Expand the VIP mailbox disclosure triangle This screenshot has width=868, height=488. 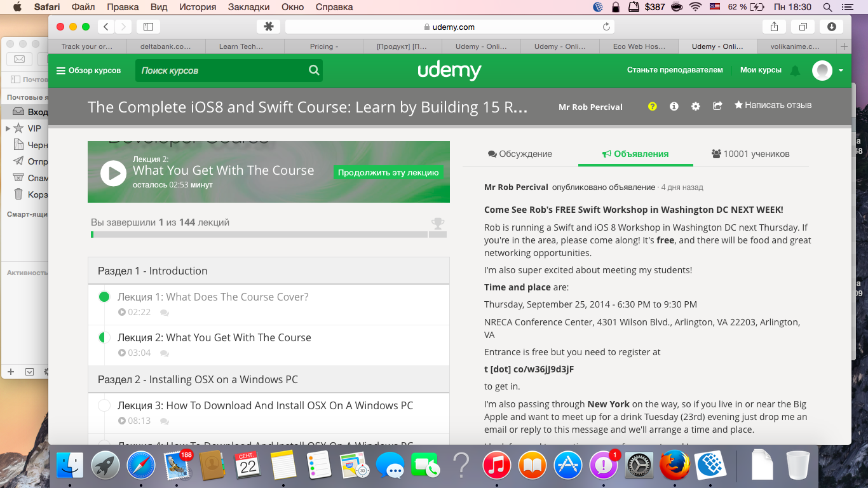point(8,128)
